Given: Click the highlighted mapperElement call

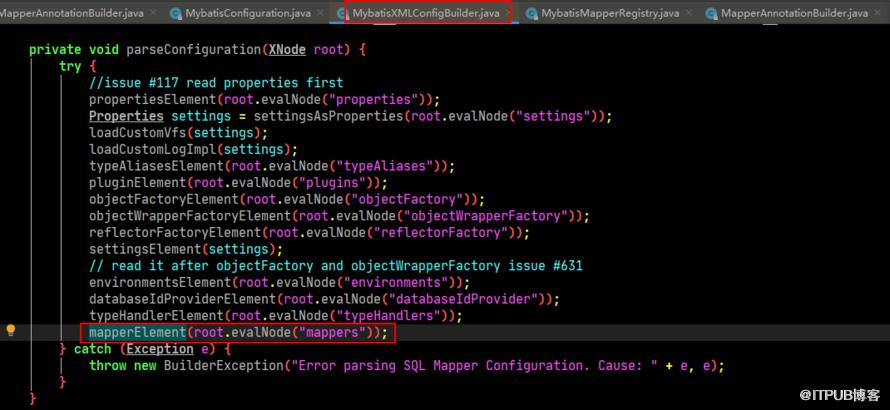Looking at the screenshot, I should point(137,332).
